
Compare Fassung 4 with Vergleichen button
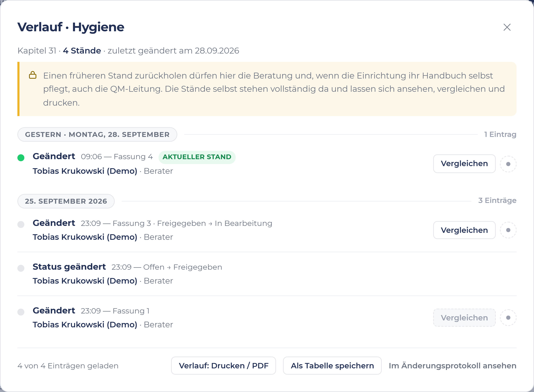[x=464, y=164]
